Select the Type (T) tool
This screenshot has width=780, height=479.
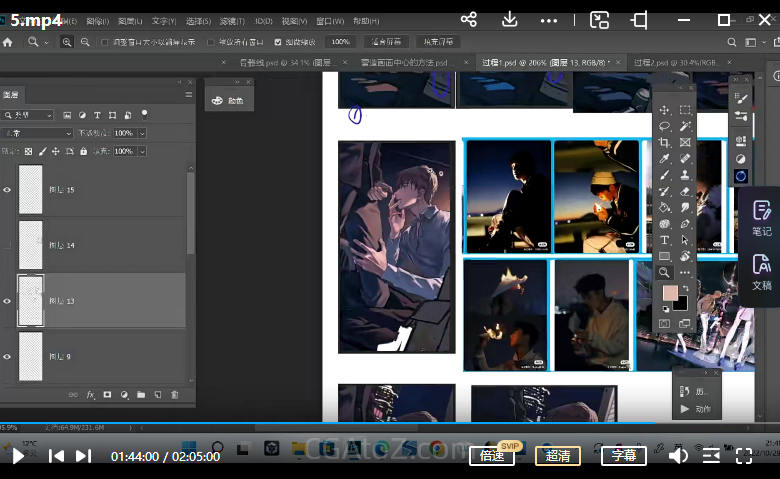[664, 240]
